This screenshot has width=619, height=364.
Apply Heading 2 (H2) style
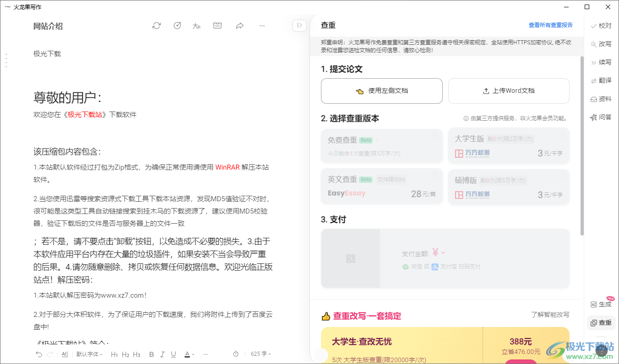125,354
